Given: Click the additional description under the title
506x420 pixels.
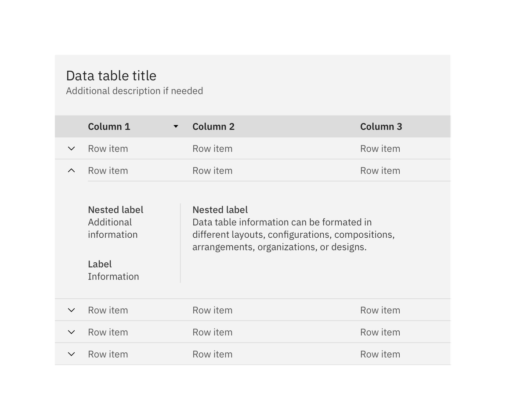Looking at the screenshot, I should point(134,91).
